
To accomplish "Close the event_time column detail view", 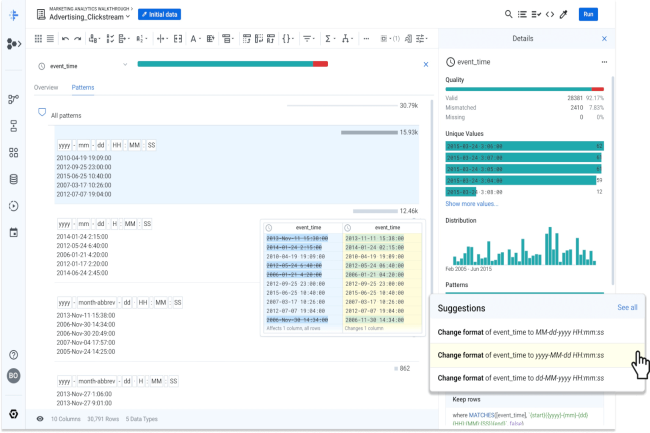I will pyautogui.click(x=426, y=64).
